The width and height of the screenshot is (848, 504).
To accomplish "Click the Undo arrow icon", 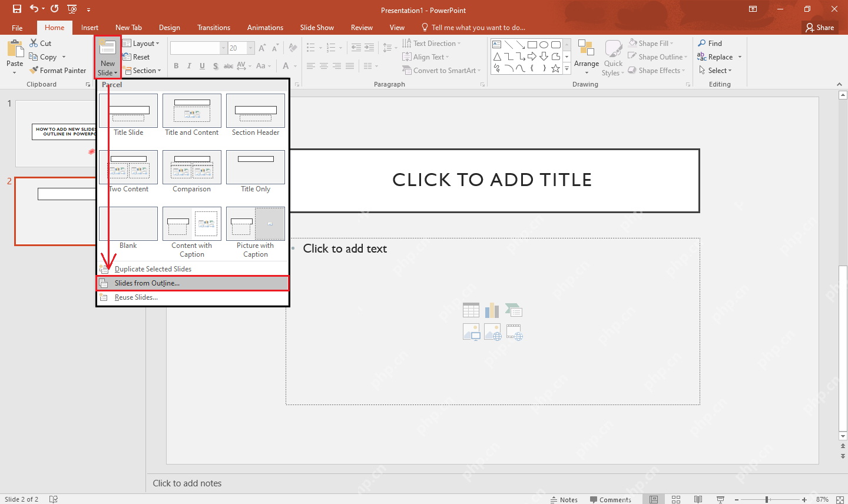I will tap(34, 9).
